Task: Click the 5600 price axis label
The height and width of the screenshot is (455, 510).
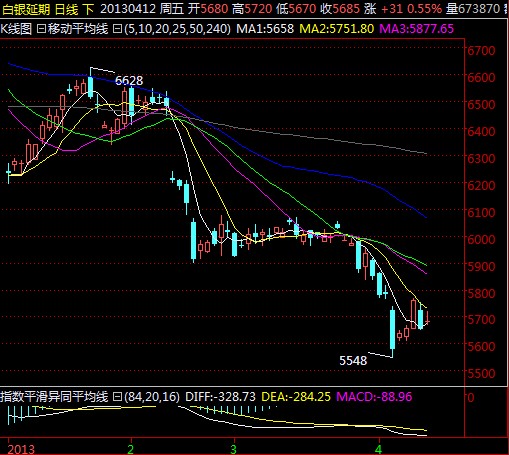Action: tap(481, 346)
